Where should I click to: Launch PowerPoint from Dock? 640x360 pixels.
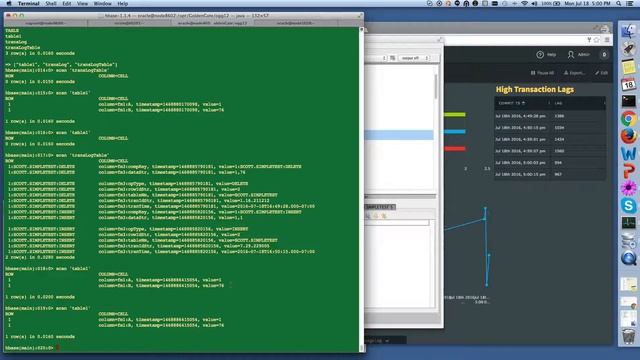point(629,171)
